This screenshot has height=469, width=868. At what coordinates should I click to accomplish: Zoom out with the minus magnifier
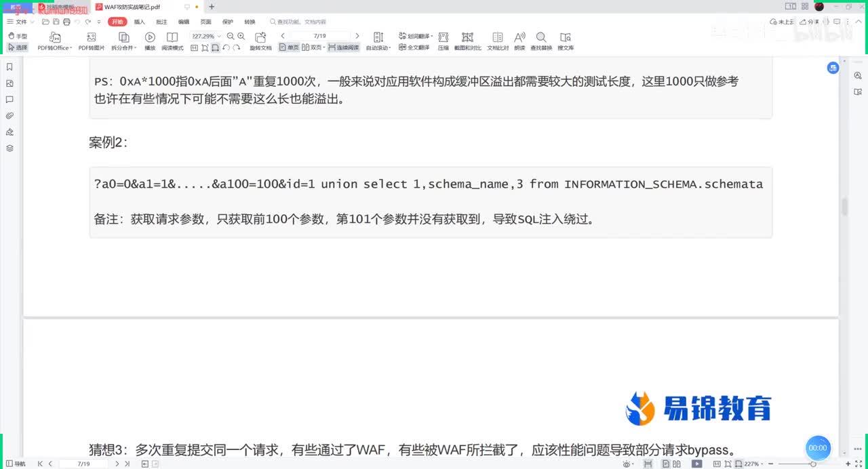click(231, 36)
